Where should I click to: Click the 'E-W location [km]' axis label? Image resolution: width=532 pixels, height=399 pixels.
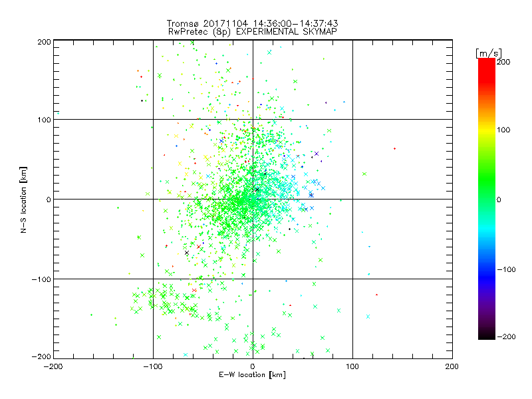tap(252, 375)
